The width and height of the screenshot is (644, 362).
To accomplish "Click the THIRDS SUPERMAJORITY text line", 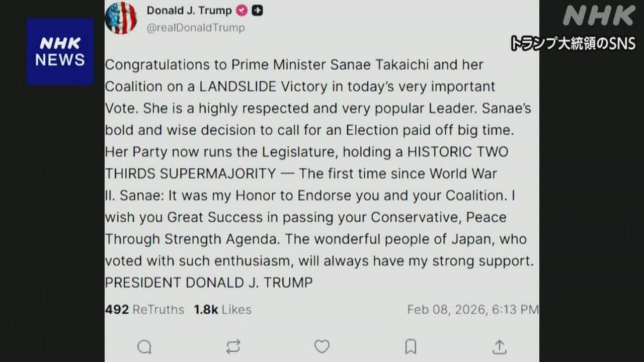I will coord(190,174).
